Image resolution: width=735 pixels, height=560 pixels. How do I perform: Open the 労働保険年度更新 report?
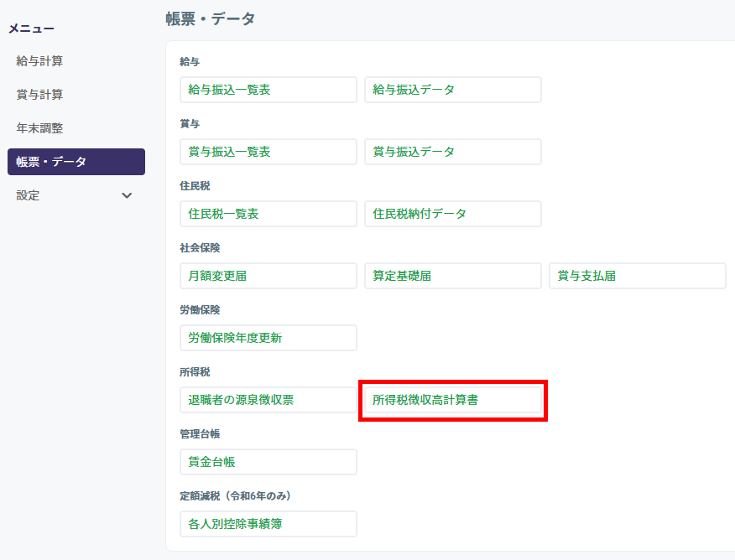(268, 338)
